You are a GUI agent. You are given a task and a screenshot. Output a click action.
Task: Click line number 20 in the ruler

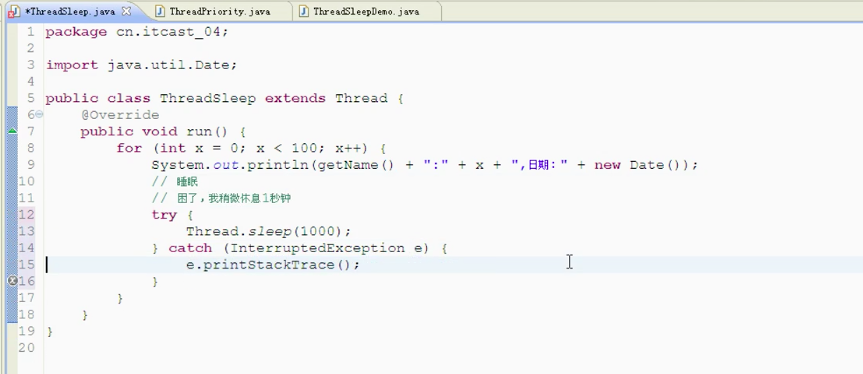tap(26, 348)
